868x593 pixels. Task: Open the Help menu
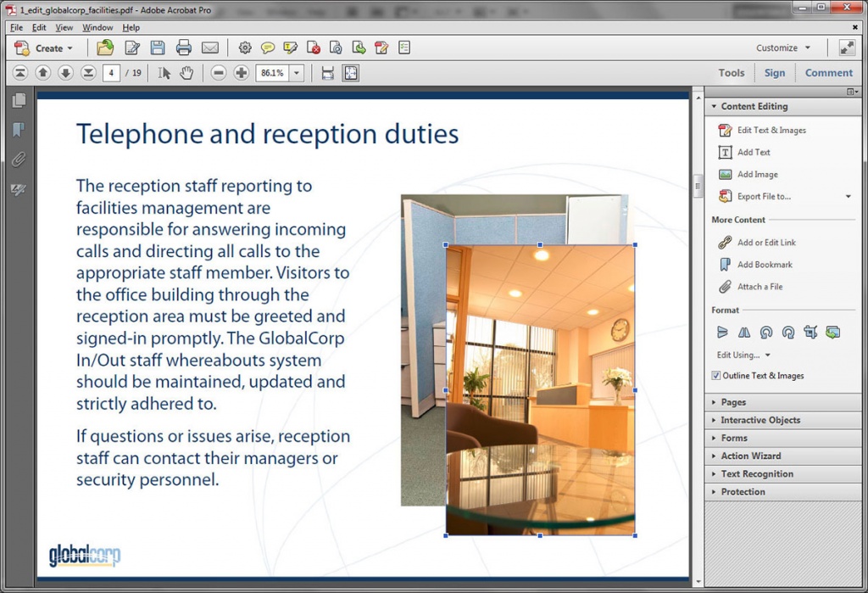click(x=131, y=27)
